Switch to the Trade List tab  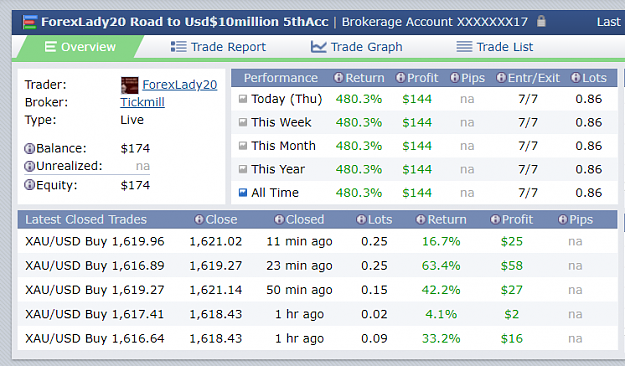click(x=494, y=47)
